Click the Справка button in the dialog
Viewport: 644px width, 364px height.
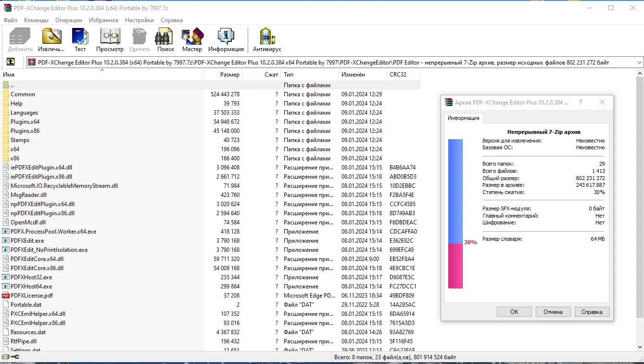coord(592,312)
